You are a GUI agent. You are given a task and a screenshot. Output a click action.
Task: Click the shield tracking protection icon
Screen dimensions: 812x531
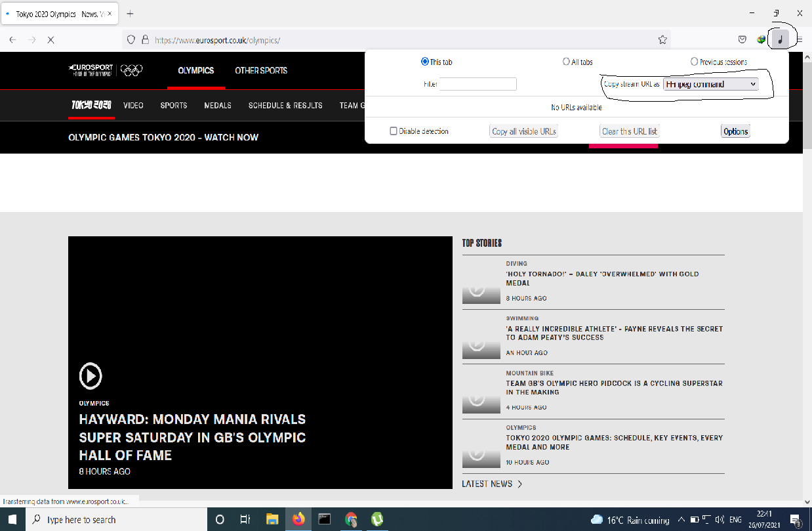click(131, 39)
